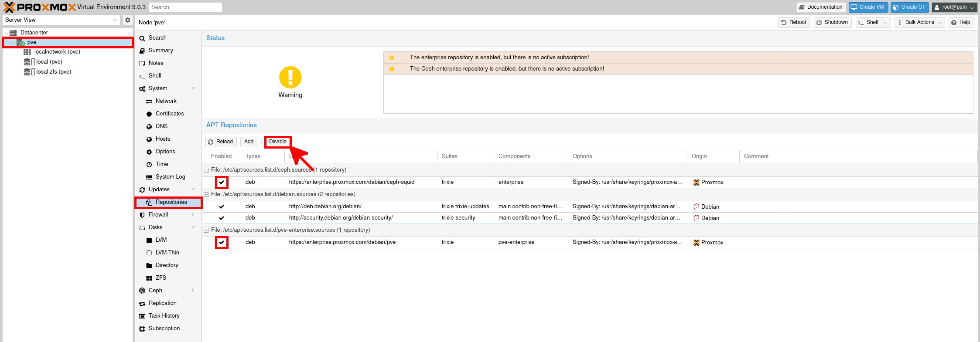Click the local-zfs (pve) storage icon
The width and height of the screenshot is (980, 342).
(27, 72)
